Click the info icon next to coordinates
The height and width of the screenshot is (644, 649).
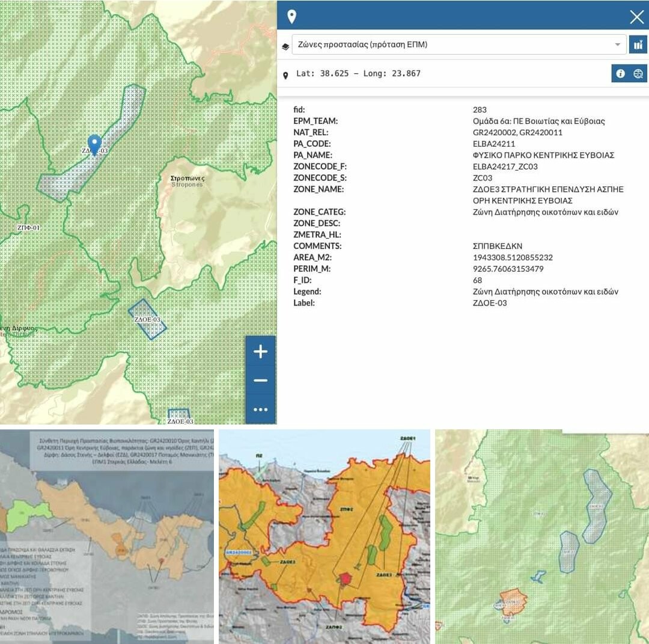coord(621,73)
